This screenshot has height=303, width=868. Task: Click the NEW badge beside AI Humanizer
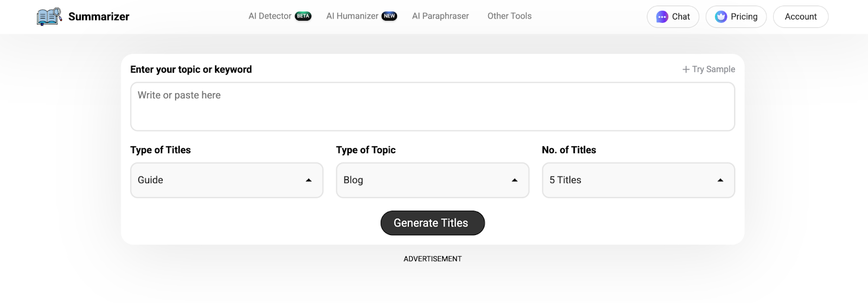tap(390, 16)
